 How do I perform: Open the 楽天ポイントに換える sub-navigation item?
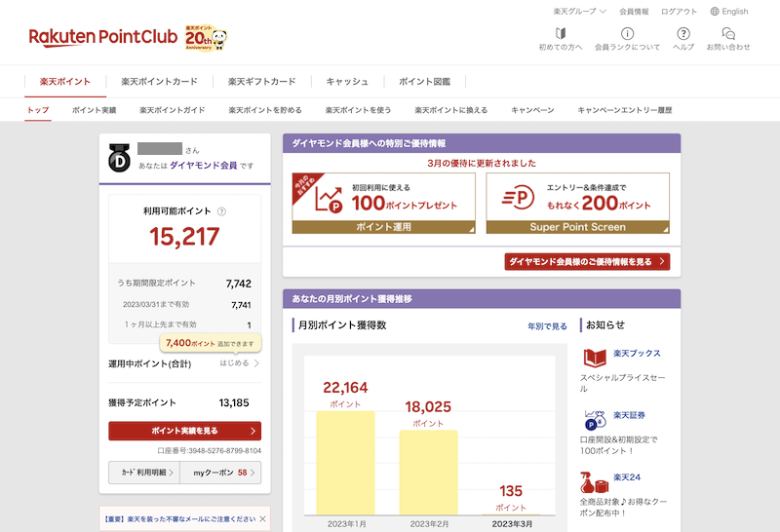451,110
